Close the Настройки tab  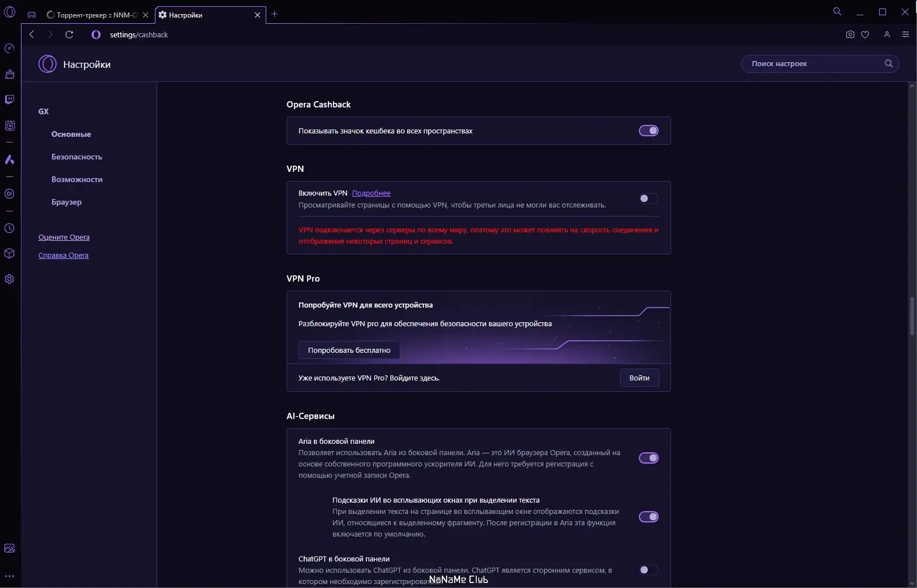257,15
